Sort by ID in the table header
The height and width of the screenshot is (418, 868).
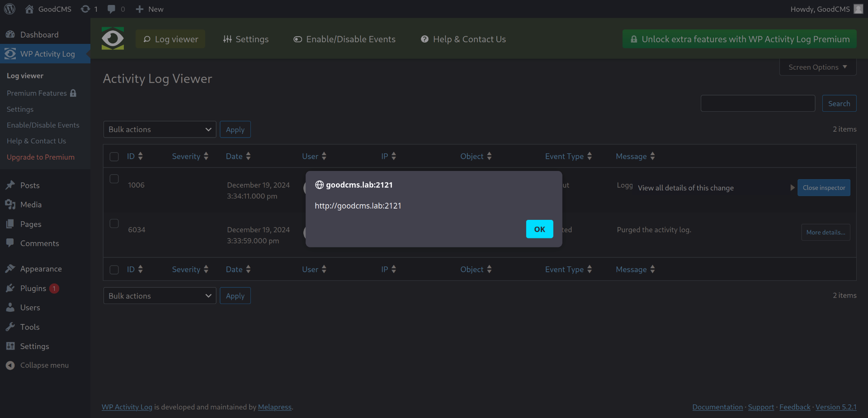click(x=135, y=156)
